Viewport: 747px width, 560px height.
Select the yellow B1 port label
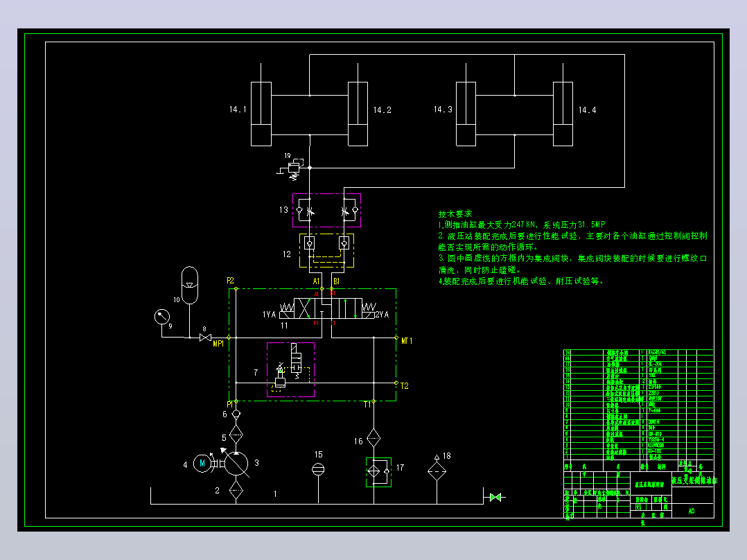[x=336, y=281]
